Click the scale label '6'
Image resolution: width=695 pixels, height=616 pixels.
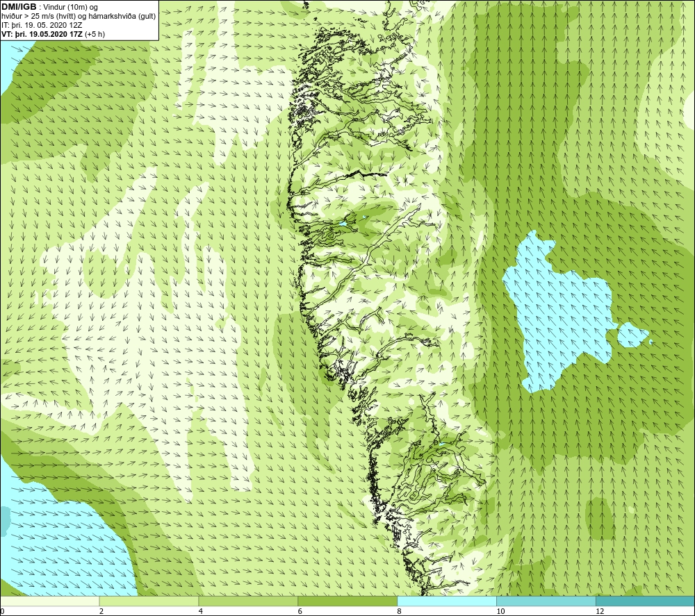pos(300,612)
